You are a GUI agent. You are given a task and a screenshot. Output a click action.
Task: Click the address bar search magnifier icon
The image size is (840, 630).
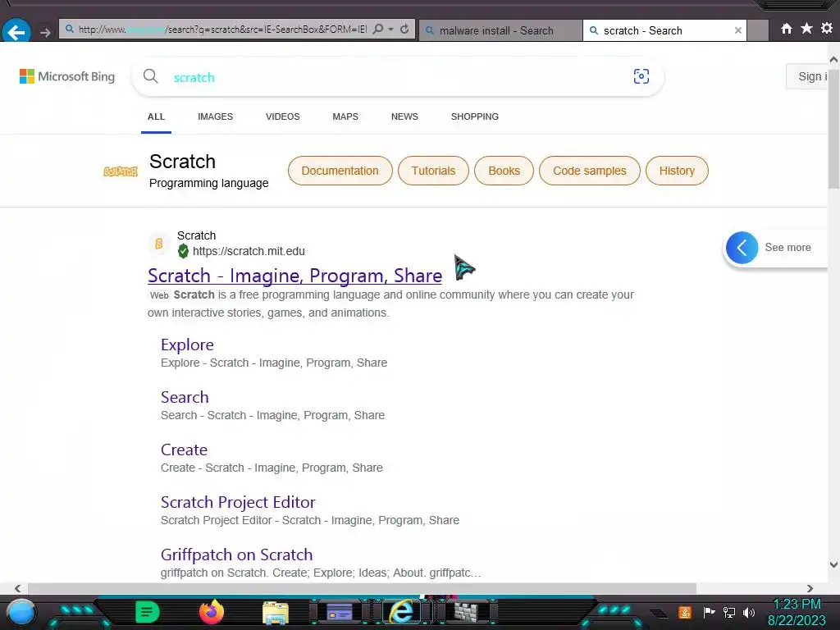pos(378,29)
